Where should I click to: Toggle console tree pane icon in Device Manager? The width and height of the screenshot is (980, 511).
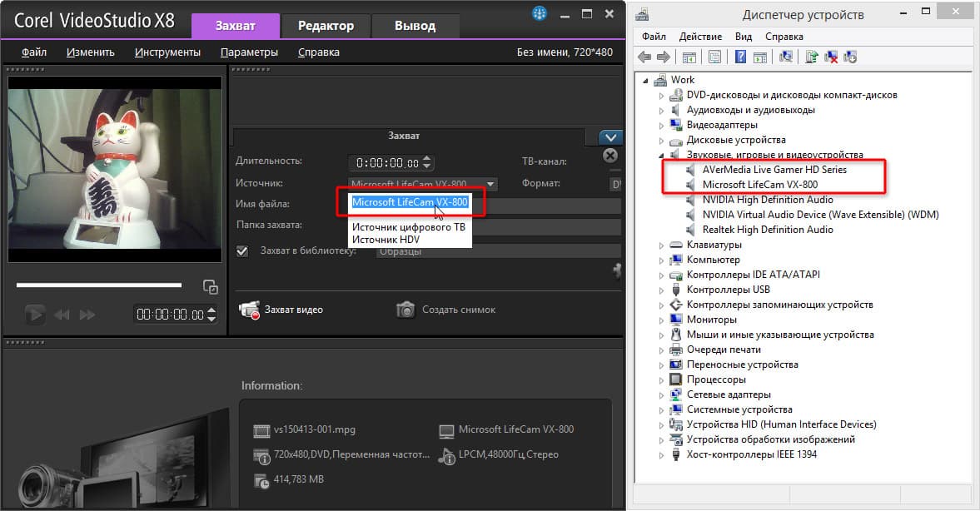point(689,57)
